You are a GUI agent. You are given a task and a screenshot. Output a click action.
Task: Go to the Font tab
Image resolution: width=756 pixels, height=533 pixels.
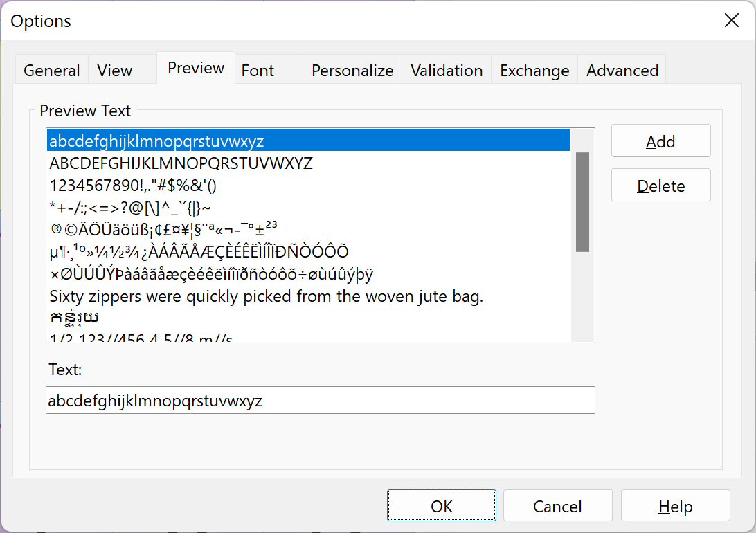point(258,71)
